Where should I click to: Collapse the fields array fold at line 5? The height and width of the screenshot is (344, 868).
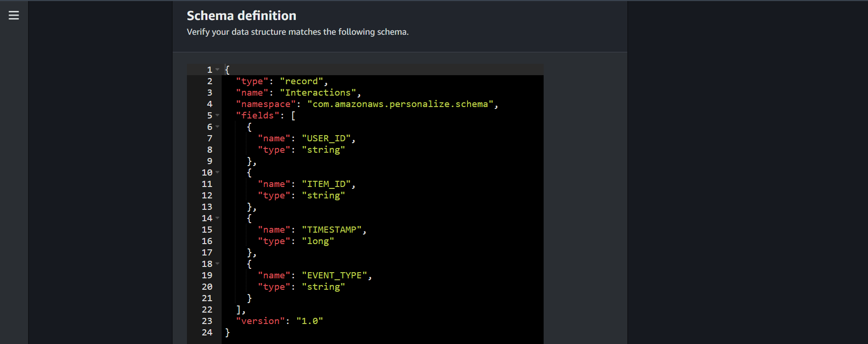coord(217,115)
